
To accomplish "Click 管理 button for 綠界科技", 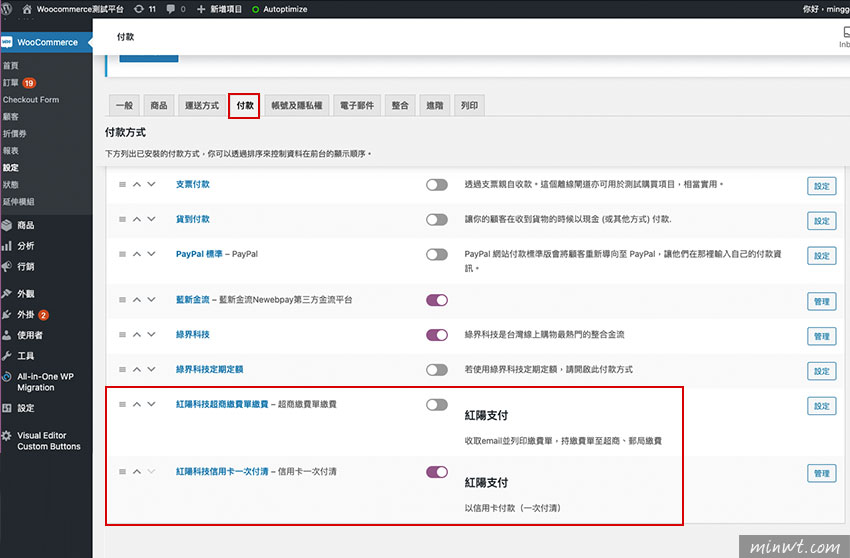I will (822, 336).
